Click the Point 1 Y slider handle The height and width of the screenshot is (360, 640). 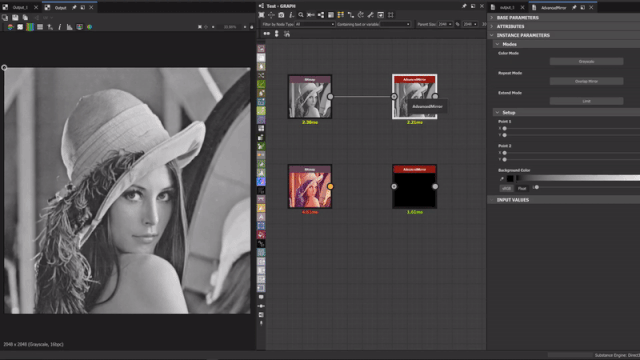pos(504,135)
